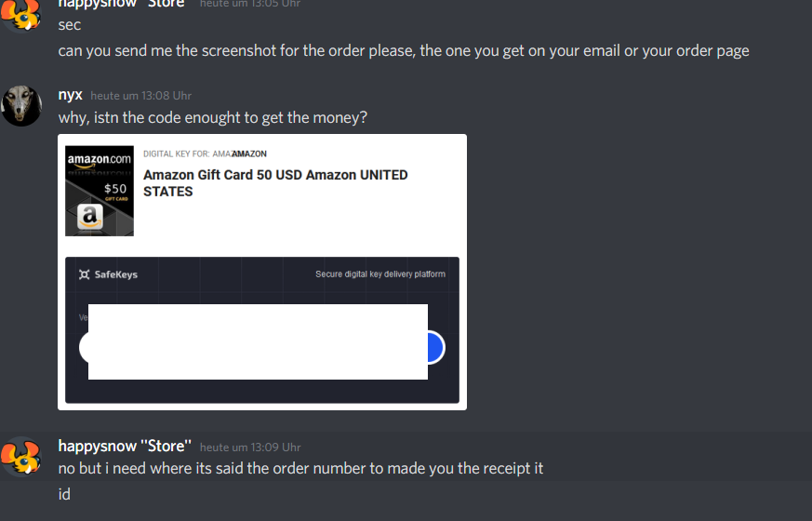Click the 13:05 Uhr timestamp
The image size is (812, 521).
tap(250, 4)
